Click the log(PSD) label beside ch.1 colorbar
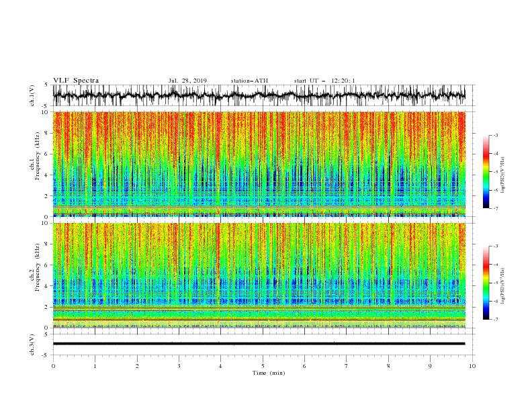The image size is (532, 411). click(502, 175)
